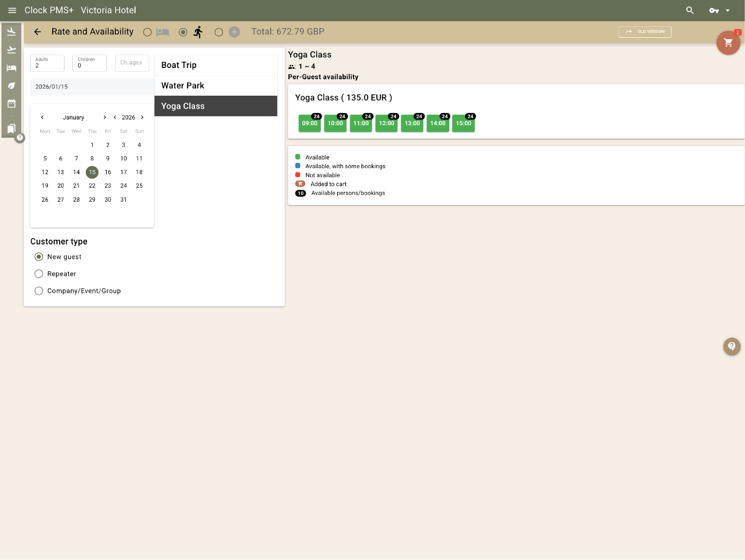Open departures plane-takeoff sidebar icon

pyautogui.click(x=11, y=50)
